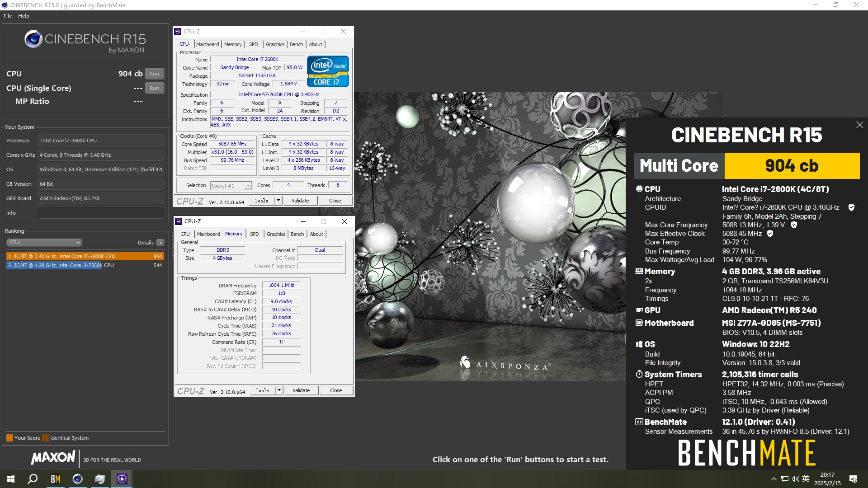868x488 pixels.
Task: Open SPD tab in upper CPU-Z window
Action: [x=254, y=44]
